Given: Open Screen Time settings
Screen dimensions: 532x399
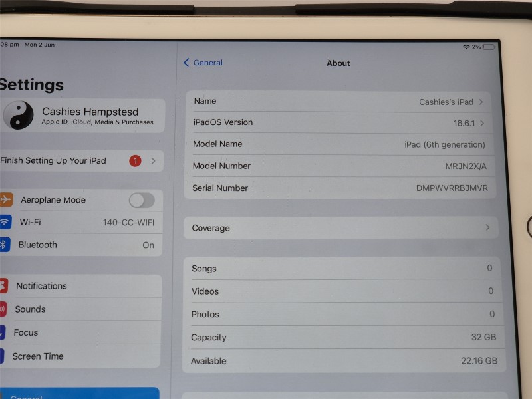Looking at the screenshot, I should (x=38, y=356).
